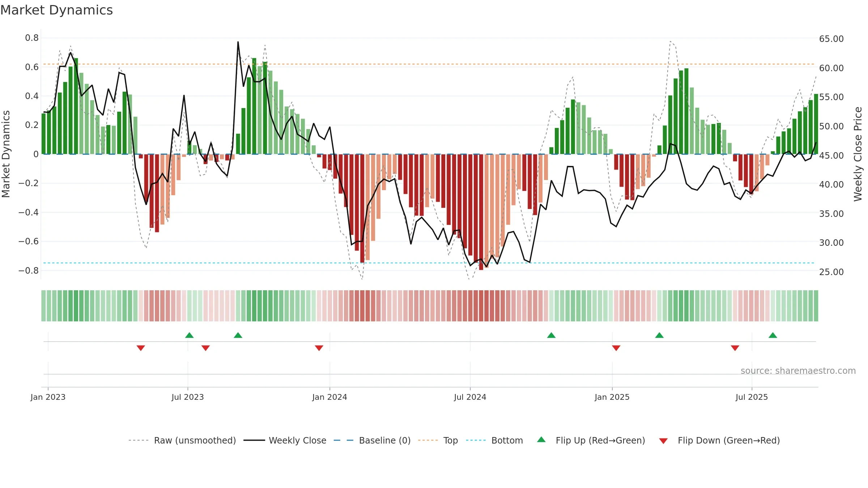Toggle the Raw (unsmoothed) legend entry
This screenshot has width=868, height=488.
182,440
